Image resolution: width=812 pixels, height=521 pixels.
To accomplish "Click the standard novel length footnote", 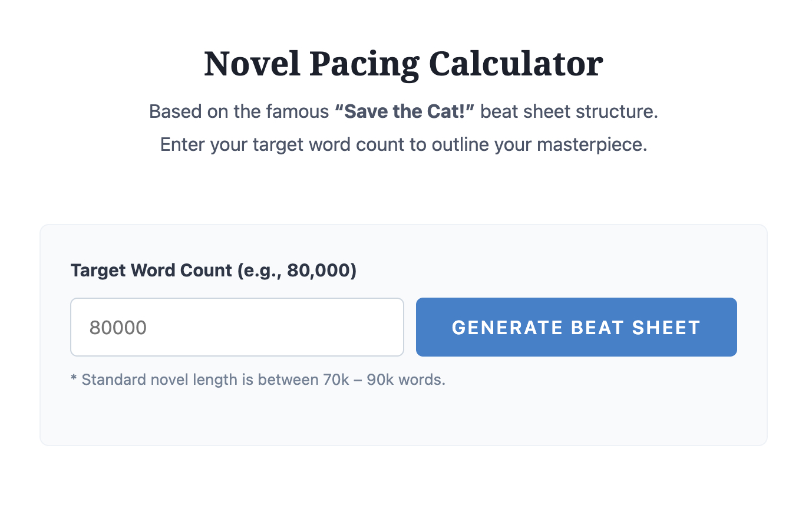I will (x=258, y=380).
